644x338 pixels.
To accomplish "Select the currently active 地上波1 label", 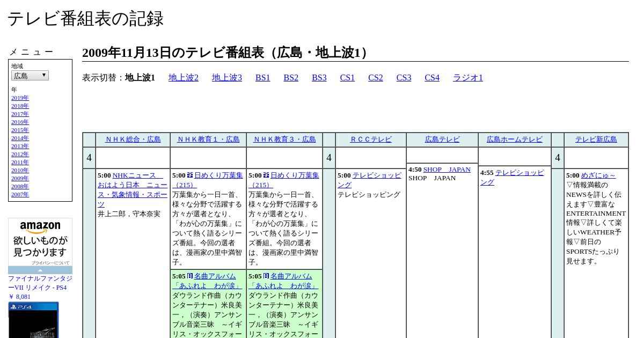I will [140, 78].
